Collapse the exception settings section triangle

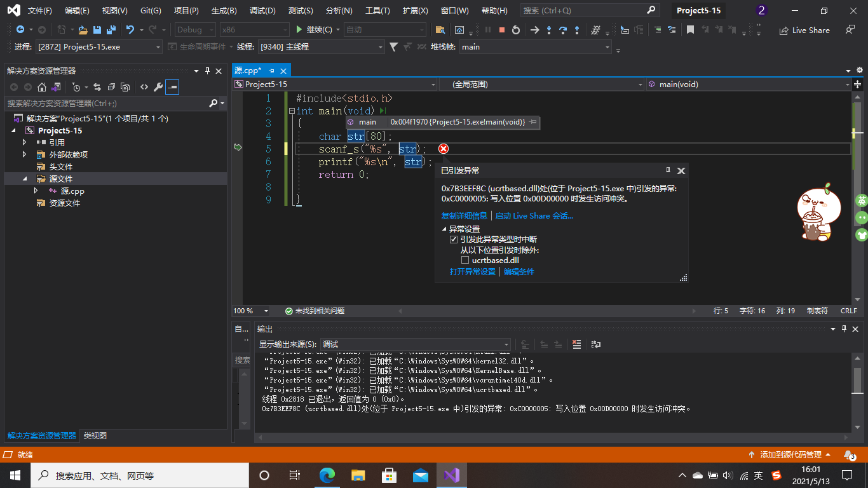[x=444, y=229]
